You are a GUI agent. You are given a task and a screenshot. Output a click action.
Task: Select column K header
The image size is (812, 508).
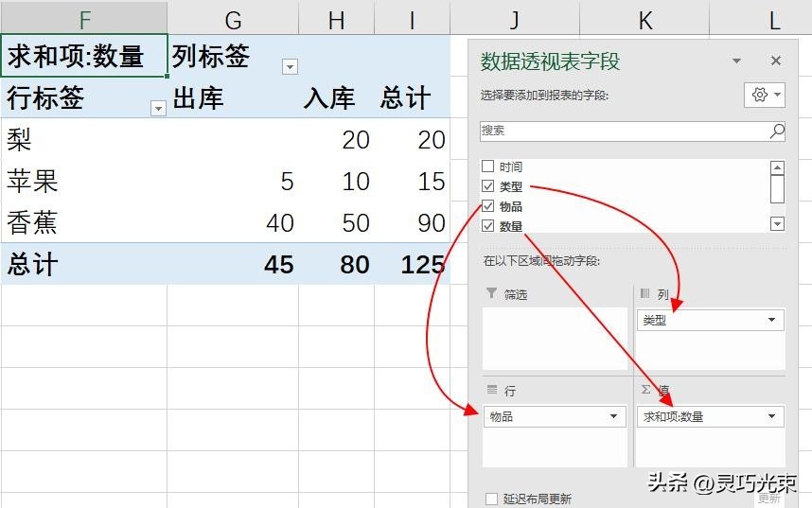tap(644, 20)
